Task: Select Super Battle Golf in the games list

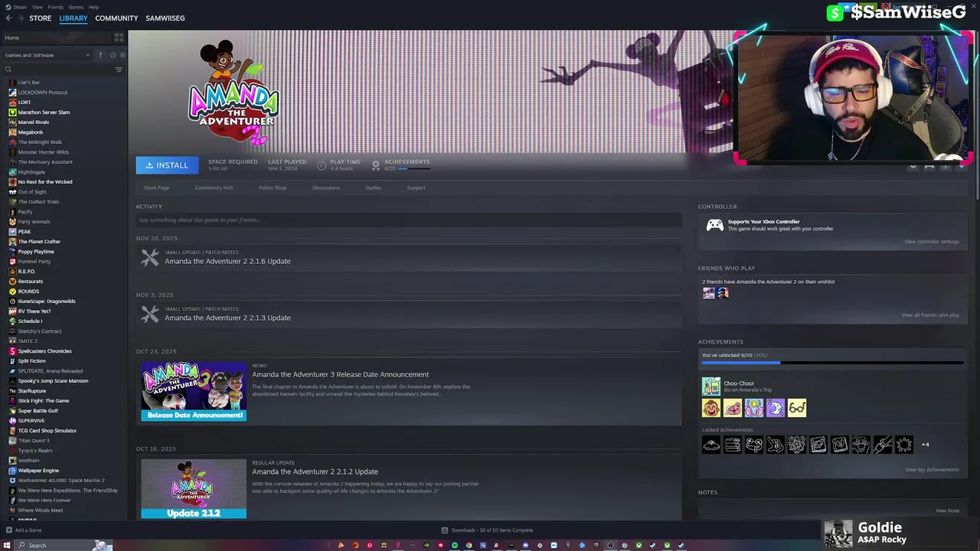Action: pos(38,411)
